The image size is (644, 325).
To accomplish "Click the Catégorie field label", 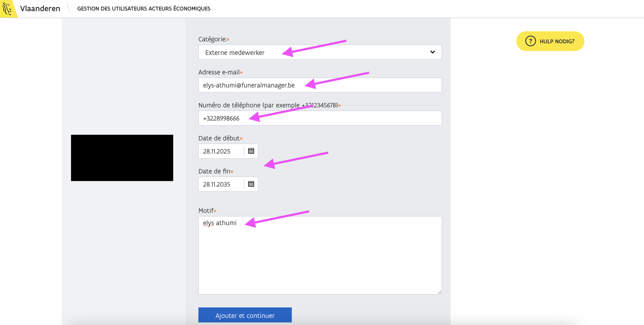I will point(212,39).
